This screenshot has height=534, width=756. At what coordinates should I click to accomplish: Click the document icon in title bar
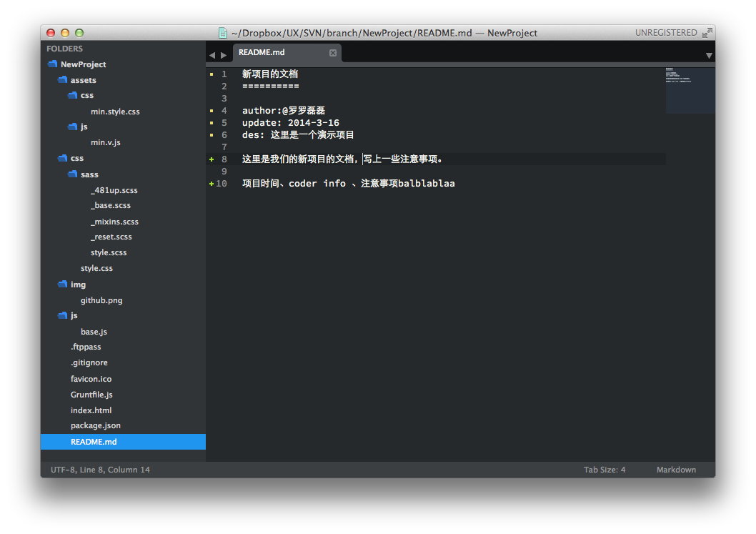[223, 33]
